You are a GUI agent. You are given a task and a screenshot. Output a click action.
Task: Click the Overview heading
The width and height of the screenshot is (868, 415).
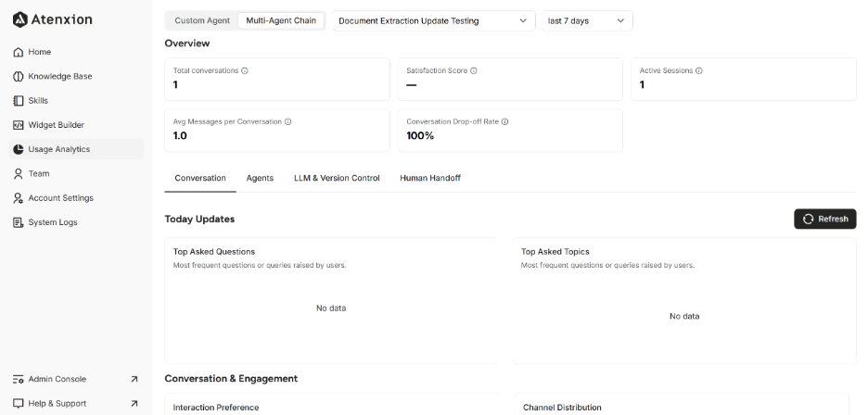tap(187, 44)
